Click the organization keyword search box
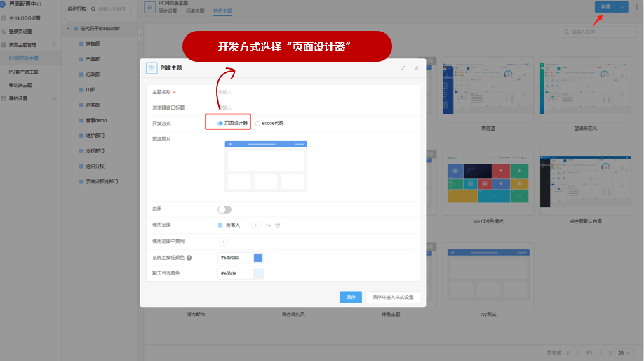Screen dimensions: 644x361 click(x=110, y=9)
